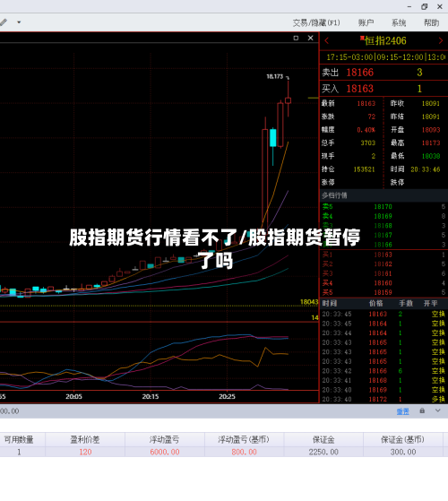448x501 pixels.
Task: Click the 20:15 time axis label
Action: click(151, 397)
